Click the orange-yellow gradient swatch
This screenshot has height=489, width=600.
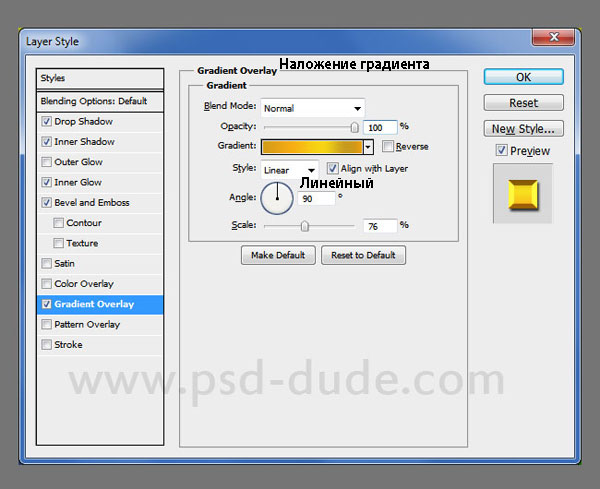tap(312, 147)
